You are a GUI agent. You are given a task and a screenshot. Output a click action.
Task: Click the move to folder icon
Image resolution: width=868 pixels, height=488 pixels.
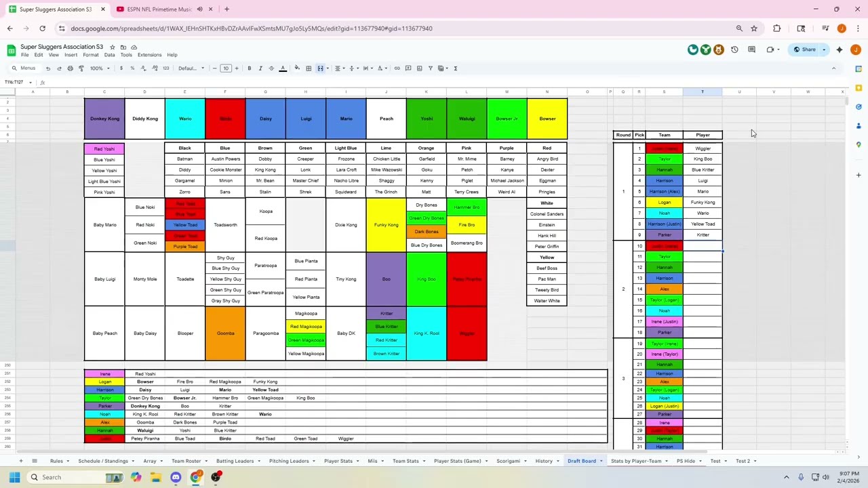click(123, 47)
